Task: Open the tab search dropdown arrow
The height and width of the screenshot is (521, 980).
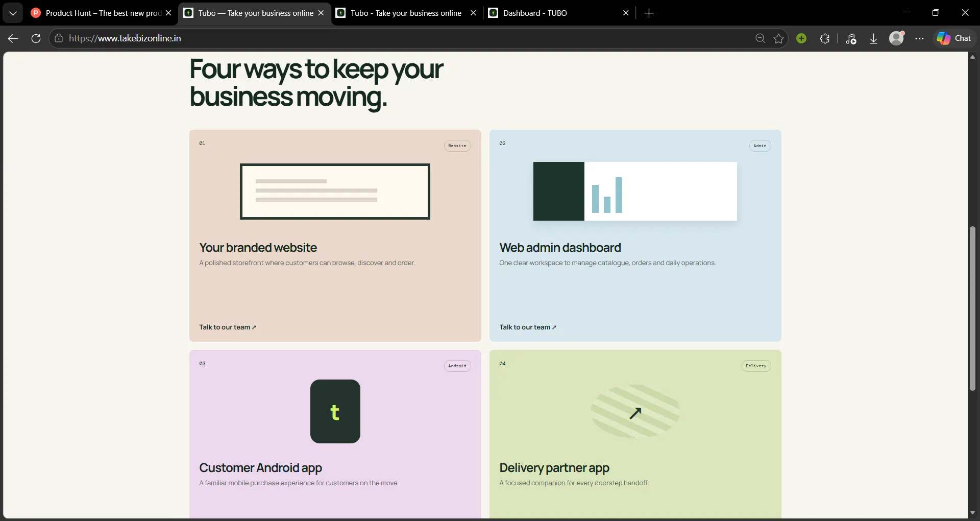Action: point(13,13)
